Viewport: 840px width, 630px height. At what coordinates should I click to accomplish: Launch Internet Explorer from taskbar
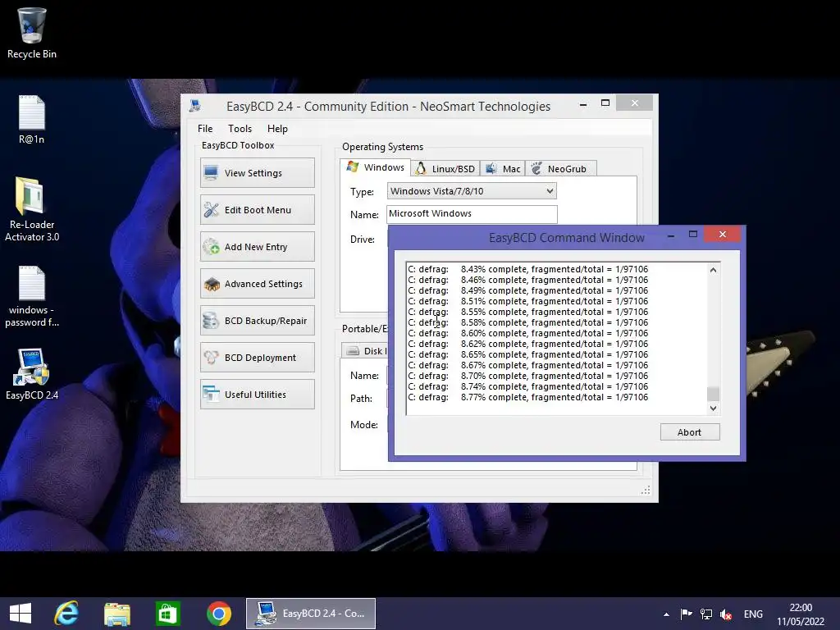tap(66, 614)
